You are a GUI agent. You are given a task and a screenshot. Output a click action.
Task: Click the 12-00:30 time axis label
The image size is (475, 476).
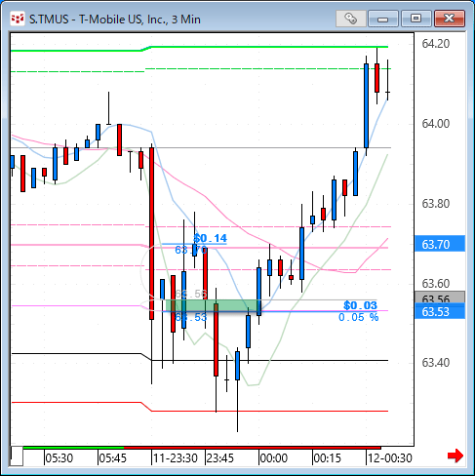click(390, 458)
